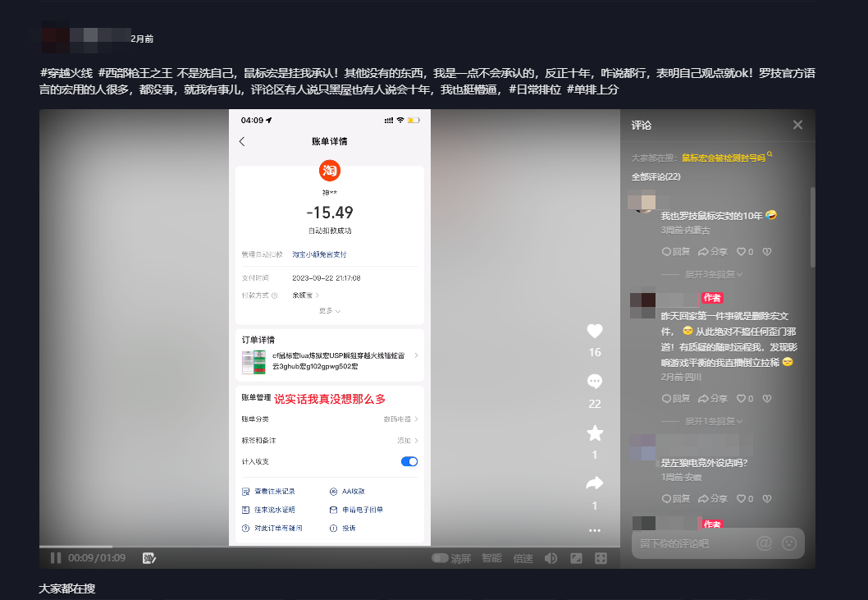The height and width of the screenshot is (600, 868).
Task: Open the 智能 player option
Action: tap(491, 558)
